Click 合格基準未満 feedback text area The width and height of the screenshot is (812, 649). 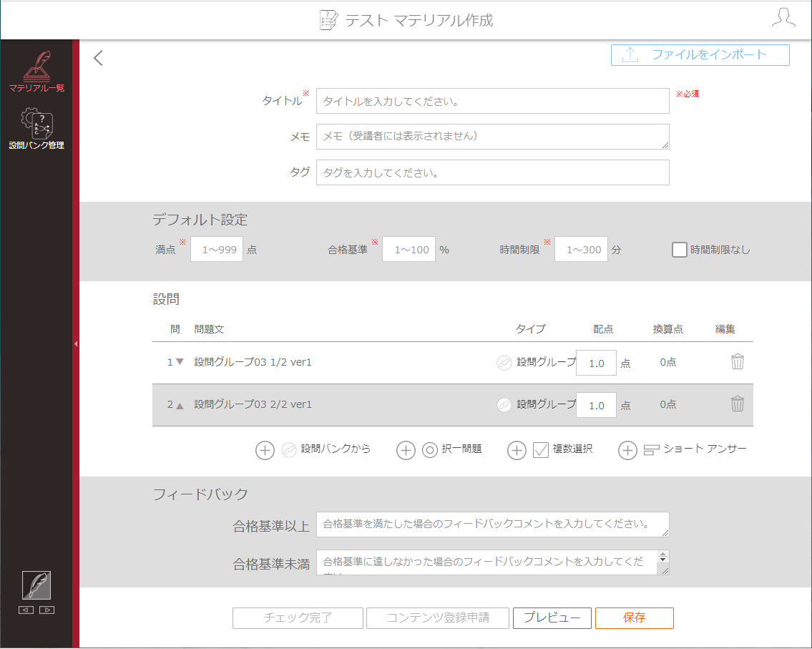coord(492,562)
